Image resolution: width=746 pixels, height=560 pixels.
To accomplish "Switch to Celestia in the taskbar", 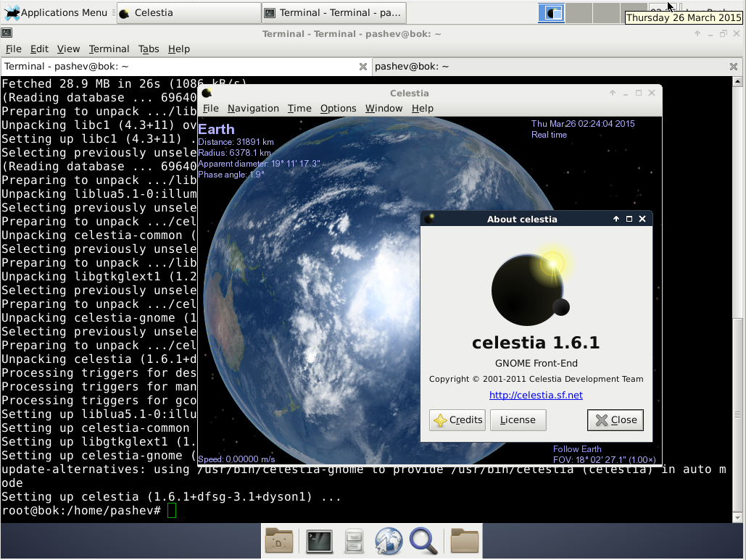I will [x=189, y=13].
